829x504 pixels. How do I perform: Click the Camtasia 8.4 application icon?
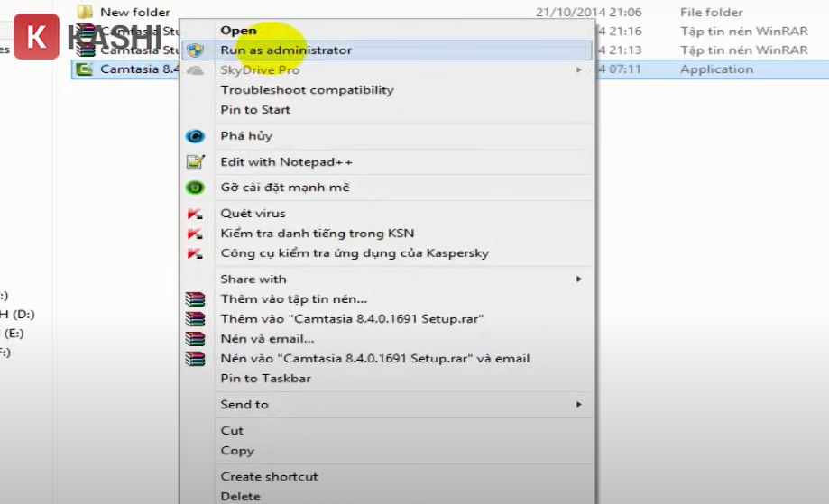pyautogui.click(x=85, y=69)
